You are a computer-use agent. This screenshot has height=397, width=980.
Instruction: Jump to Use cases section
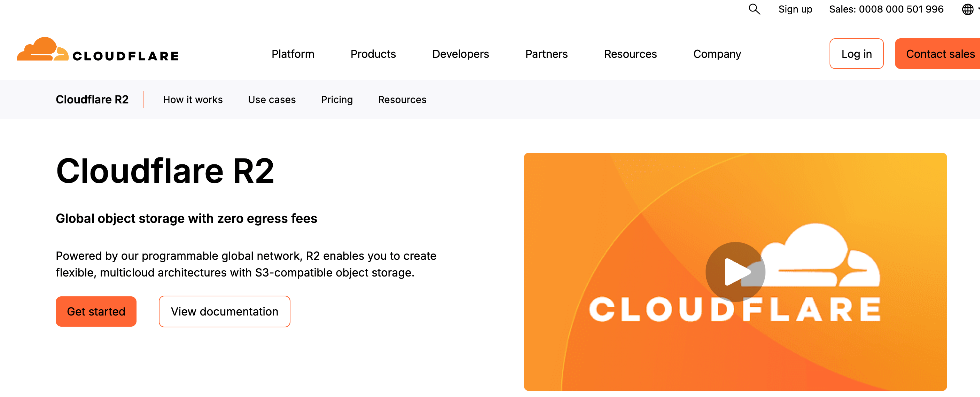point(272,100)
